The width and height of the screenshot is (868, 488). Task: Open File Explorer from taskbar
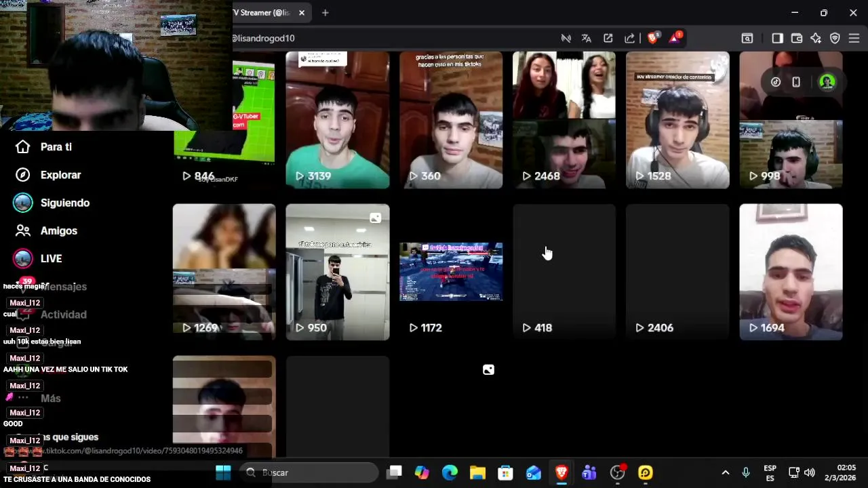click(x=477, y=472)
